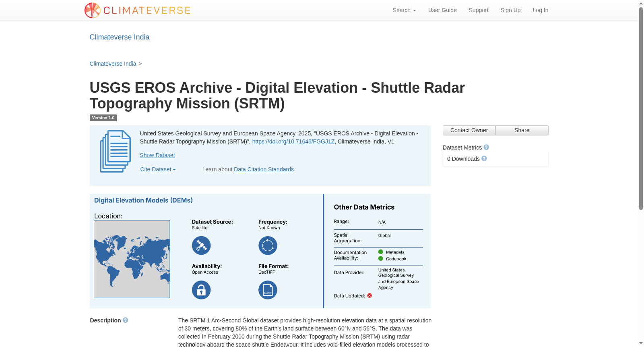Open the Climateverse India header link
The width and height of the screenshot is (644, 347).
click(120, 37)
